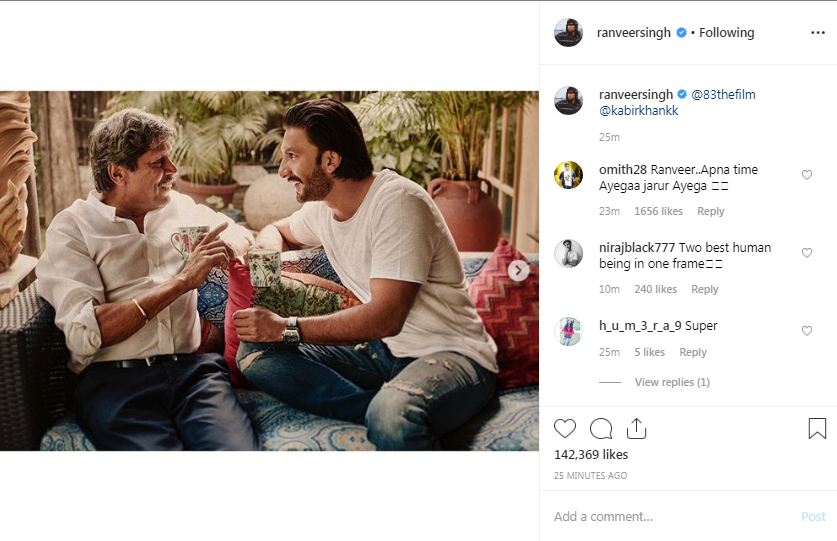This screenshot has height=541, width=837.
Task: Click the Following button in header
Action: (726, 33)
